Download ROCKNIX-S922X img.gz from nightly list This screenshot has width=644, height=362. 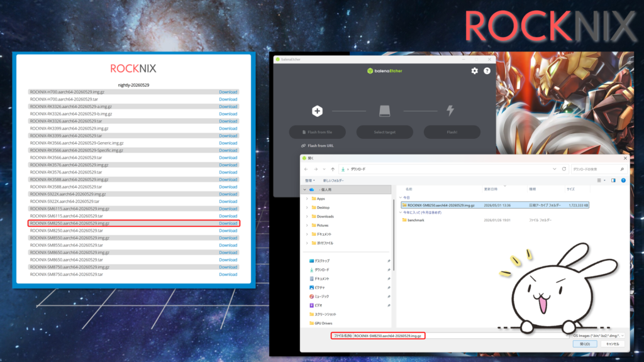click(x=228, y=194)
